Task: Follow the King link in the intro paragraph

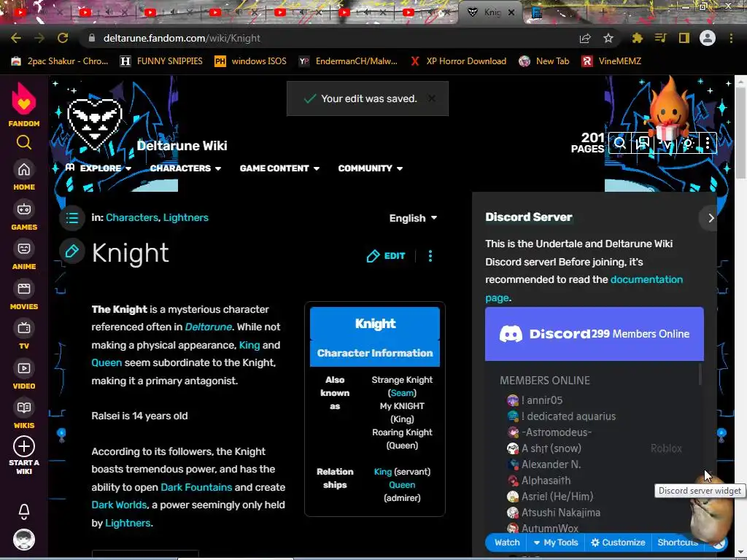Action: pos(249,345)
